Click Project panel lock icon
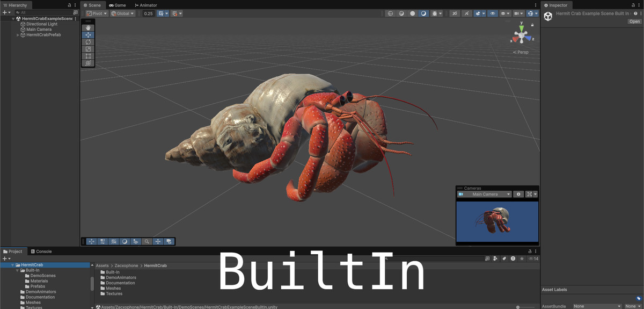Screen dimensions: 644x309 531,251
